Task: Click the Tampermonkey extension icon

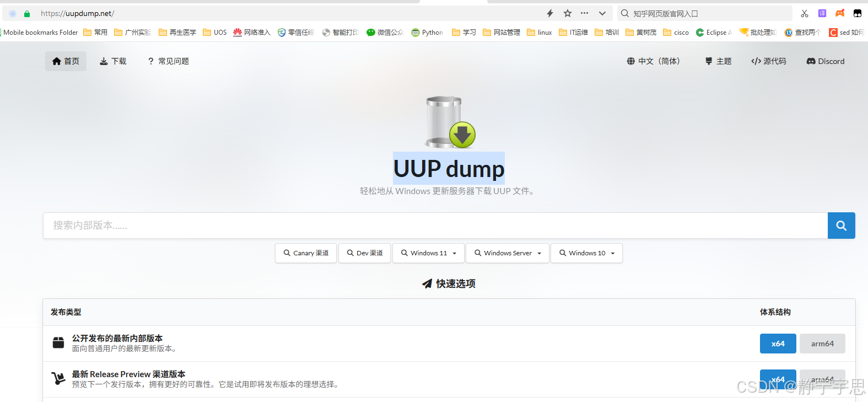Action: [858, 13]
